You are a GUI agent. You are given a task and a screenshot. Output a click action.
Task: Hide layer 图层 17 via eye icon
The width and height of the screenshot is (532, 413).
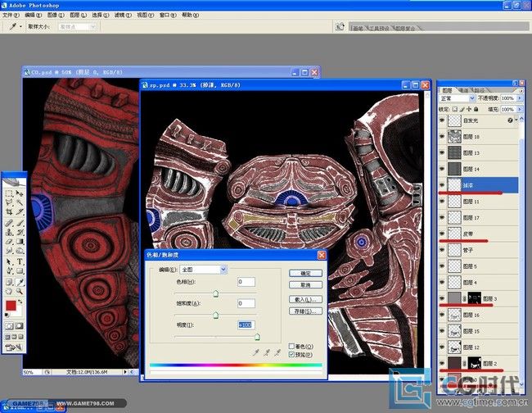[x=442, y=218]
